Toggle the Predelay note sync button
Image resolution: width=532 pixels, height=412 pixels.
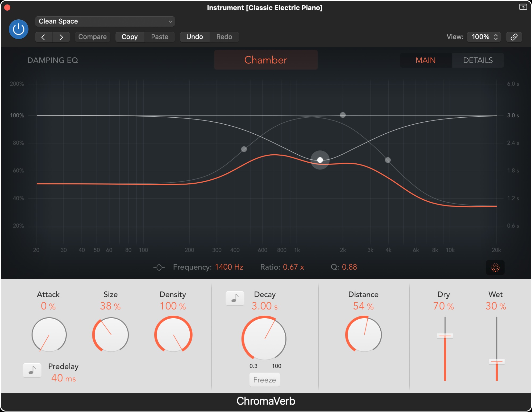pos(32,370)
